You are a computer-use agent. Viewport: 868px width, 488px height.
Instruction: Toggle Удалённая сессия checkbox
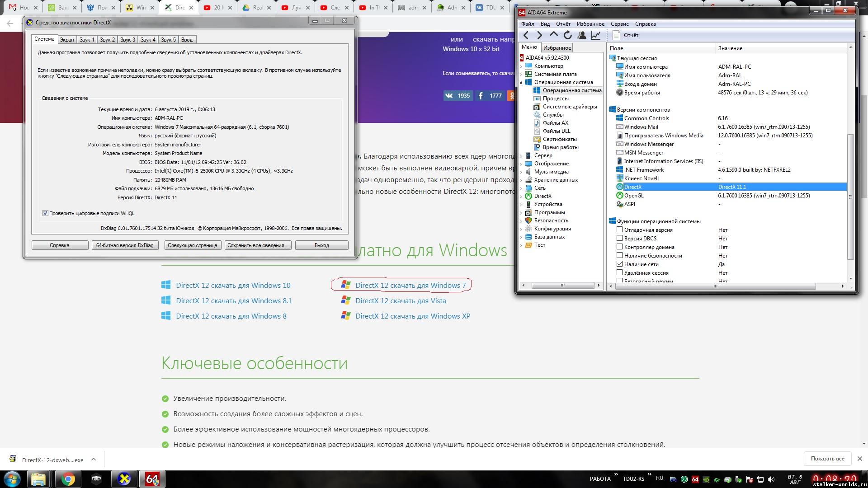[x=619, y=272]
